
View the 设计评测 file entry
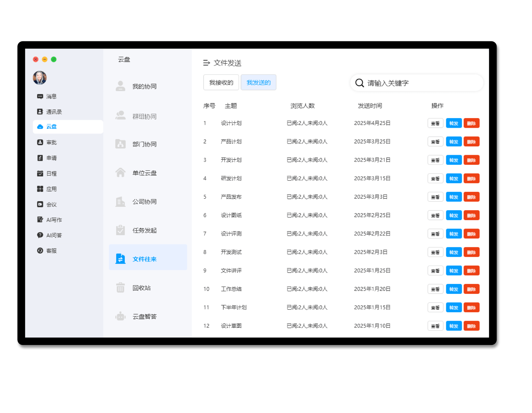click(436, 234)
